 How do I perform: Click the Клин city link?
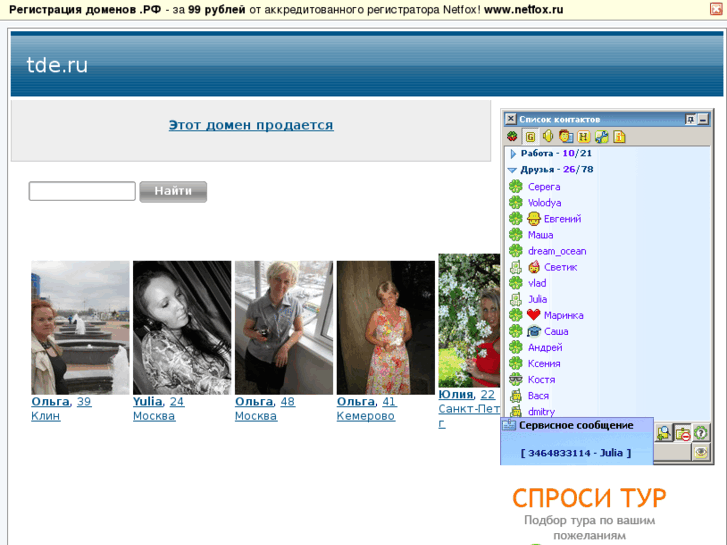coord(45,416)
